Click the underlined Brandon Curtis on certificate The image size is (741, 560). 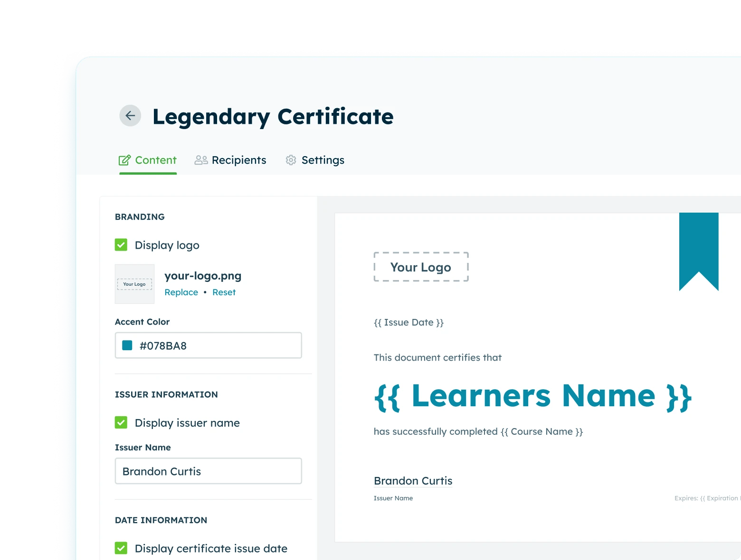click(x=412, y=481)
